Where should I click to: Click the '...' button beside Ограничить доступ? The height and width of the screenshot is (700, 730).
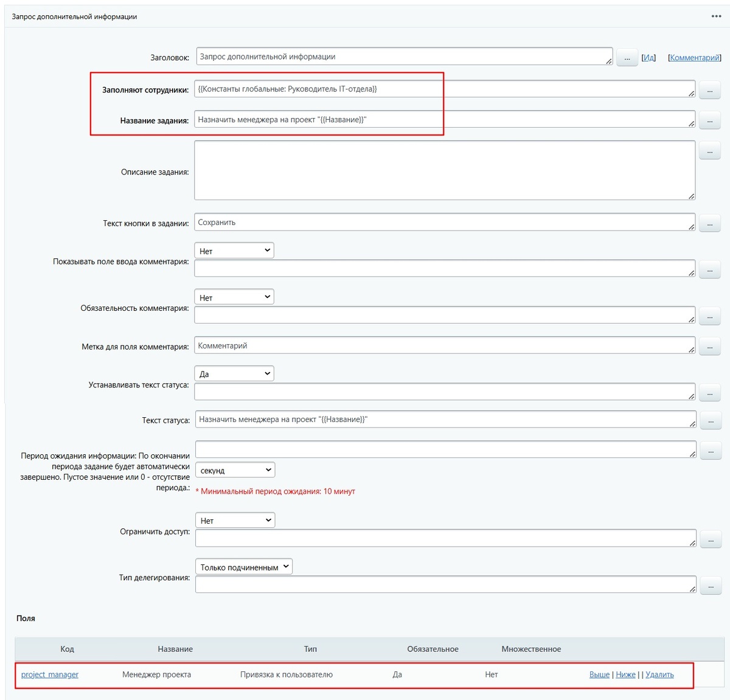[711, 539]
